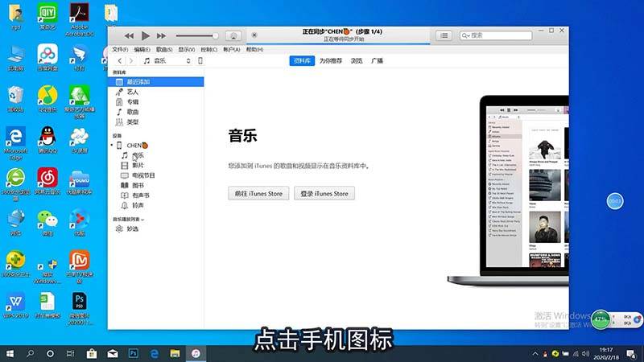This screenshot has height=362, width=644.
Task: Click the phone device icon in toolbar
Action: point(200,61)
